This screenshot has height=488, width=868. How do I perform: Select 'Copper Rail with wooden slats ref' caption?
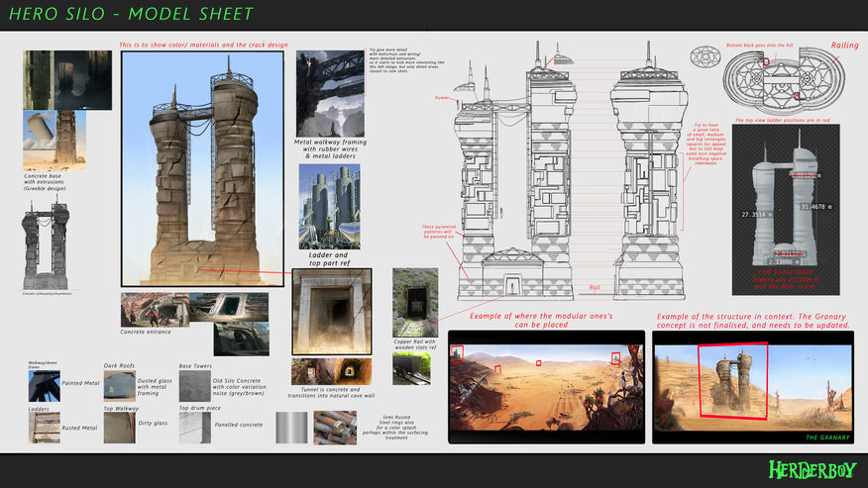coord(415,344)
